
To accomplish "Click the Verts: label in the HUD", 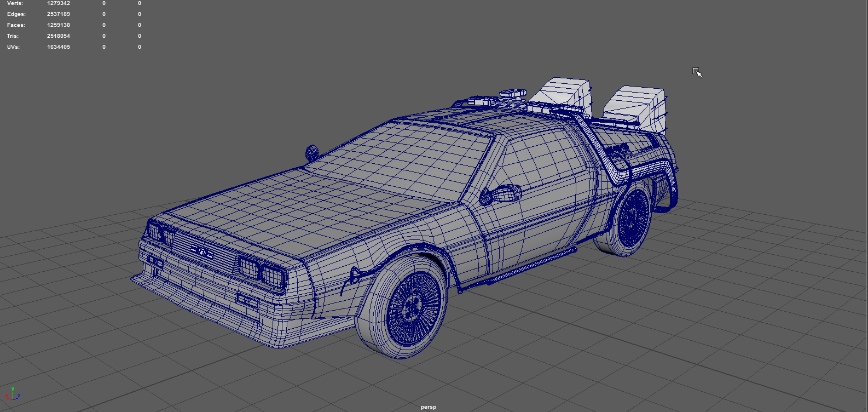I will coord(15,3).
